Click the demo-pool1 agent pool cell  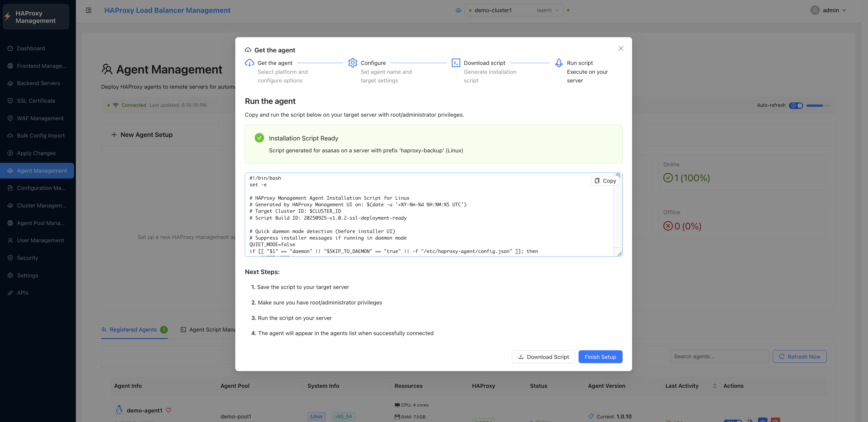[236, 416]
